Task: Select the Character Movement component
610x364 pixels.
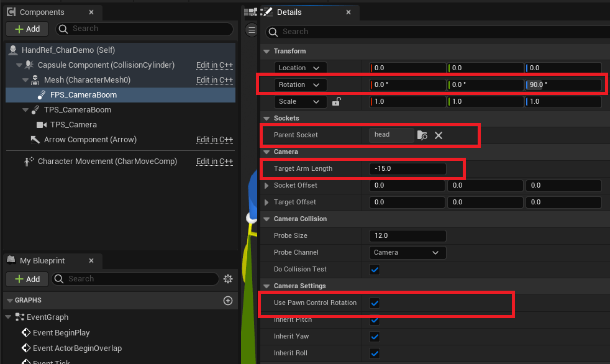Action: pyautogui.click(x=107, y=162)
